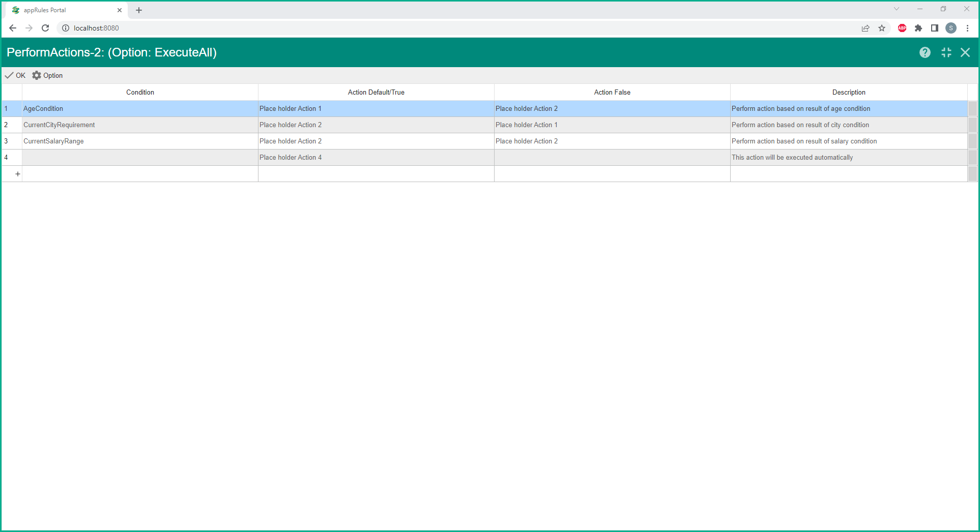Add a new row with plus icon
Image resolution: width=980 pixels, height=532 pixels.
[17, 174]
